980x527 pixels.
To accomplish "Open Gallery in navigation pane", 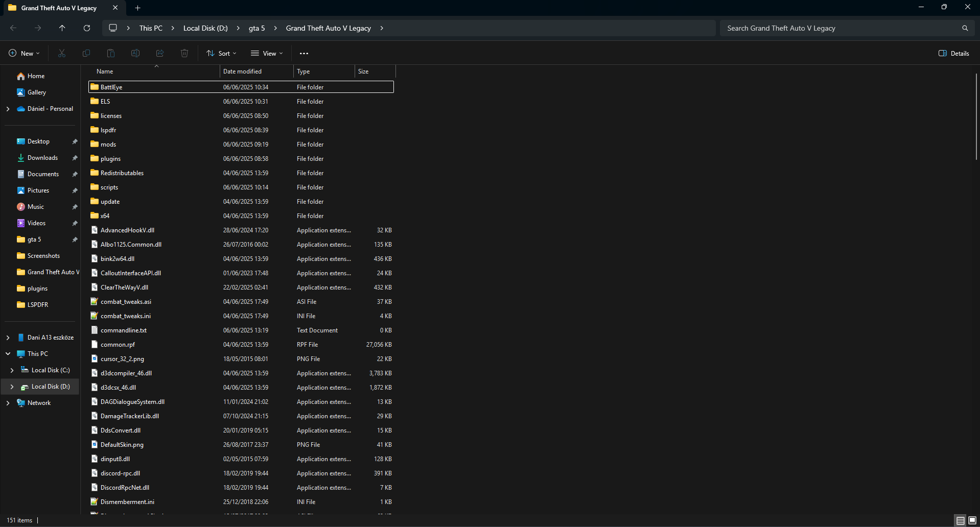I will point(36,92).
